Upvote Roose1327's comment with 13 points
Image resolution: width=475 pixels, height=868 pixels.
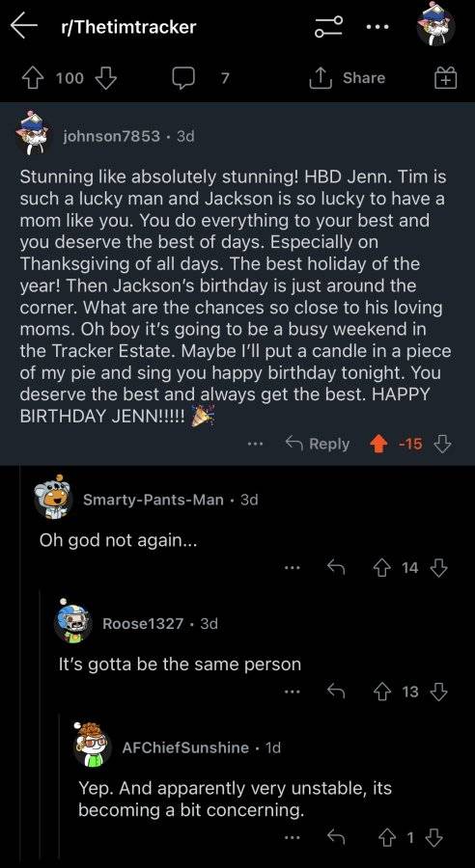click(380, 691)
